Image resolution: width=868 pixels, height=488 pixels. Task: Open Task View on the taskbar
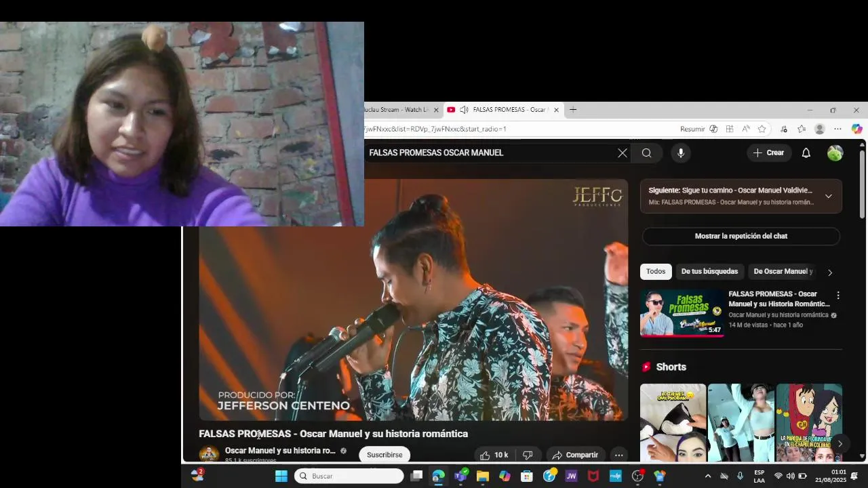click(x=416, y=476)
